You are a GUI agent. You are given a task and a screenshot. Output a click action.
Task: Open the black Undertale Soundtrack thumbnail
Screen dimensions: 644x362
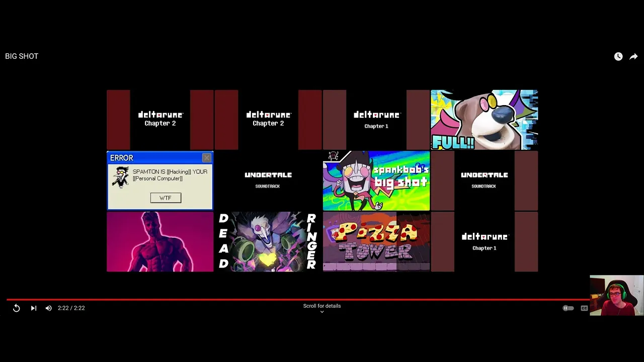click(x=268, y=180)
